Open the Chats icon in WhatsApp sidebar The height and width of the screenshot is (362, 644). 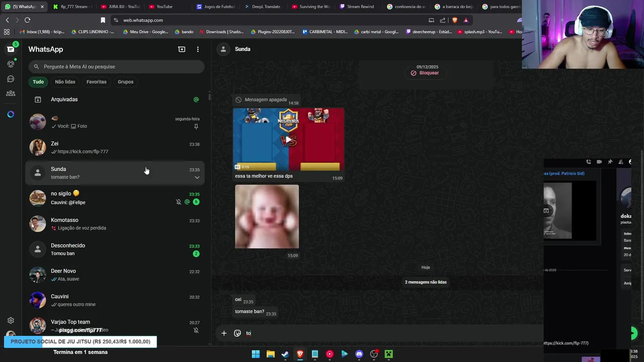(x=11, y=49)
